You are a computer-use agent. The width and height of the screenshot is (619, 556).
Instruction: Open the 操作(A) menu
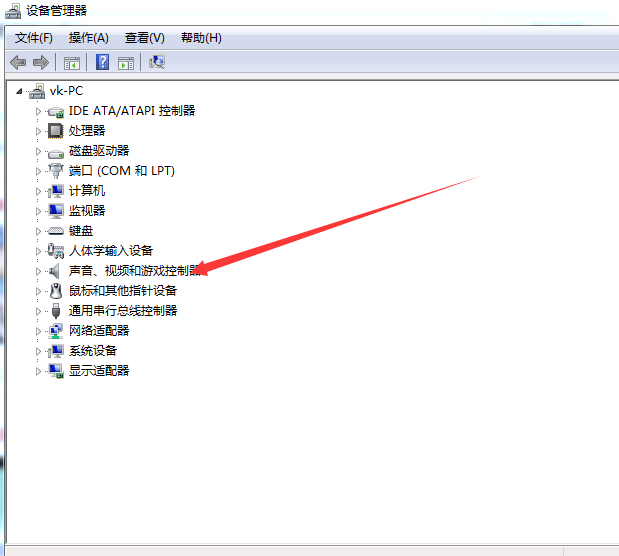(x=88, y=38)
